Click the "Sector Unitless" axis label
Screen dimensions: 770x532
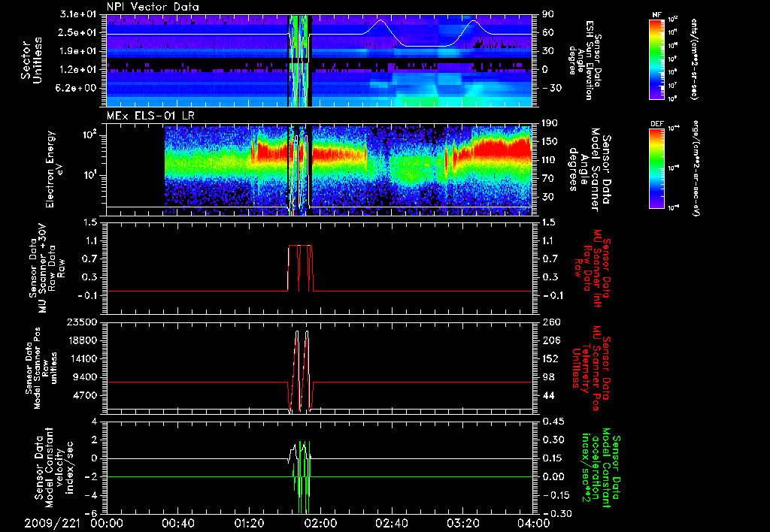click(x=32, y=61)
